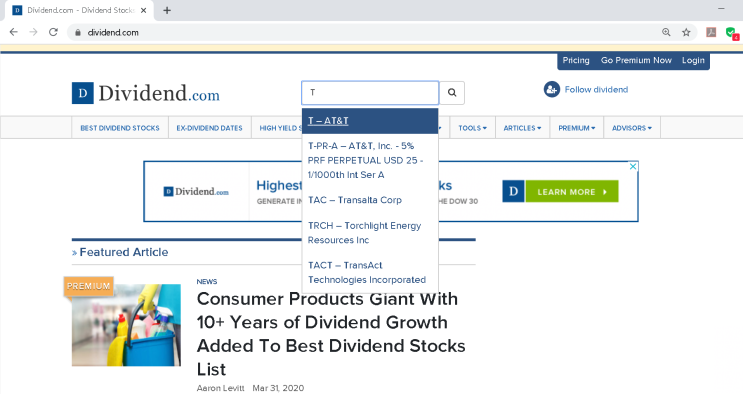743x394 pixels.
Task: Open the PDF extension icon
Action: [x=711, y=32]
